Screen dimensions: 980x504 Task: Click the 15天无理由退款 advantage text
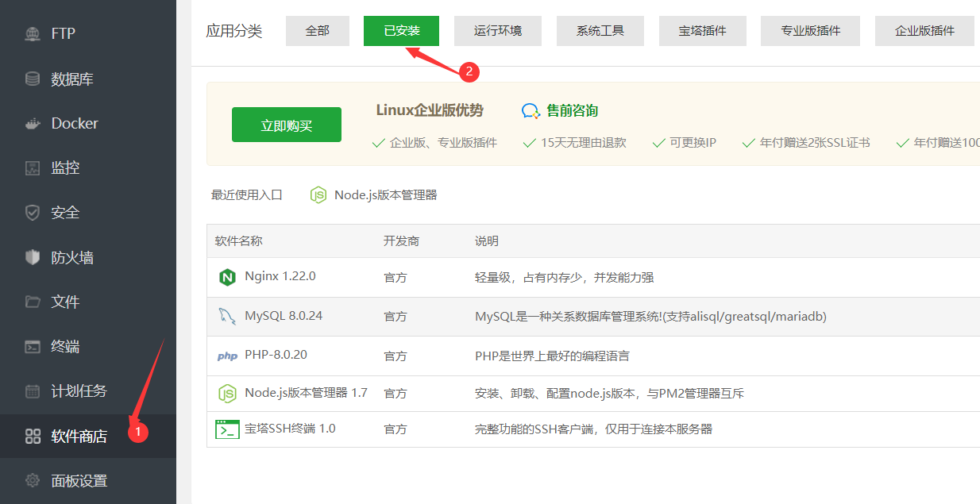point(584,143)
